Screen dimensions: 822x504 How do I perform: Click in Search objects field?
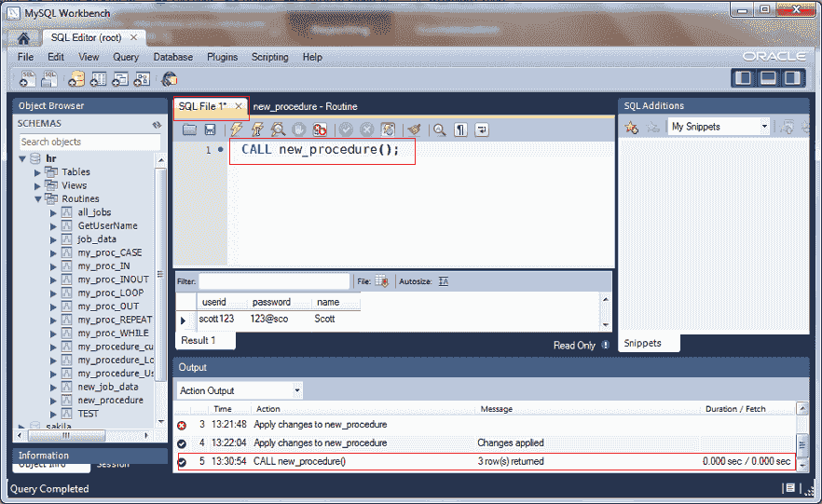(89, 142)
